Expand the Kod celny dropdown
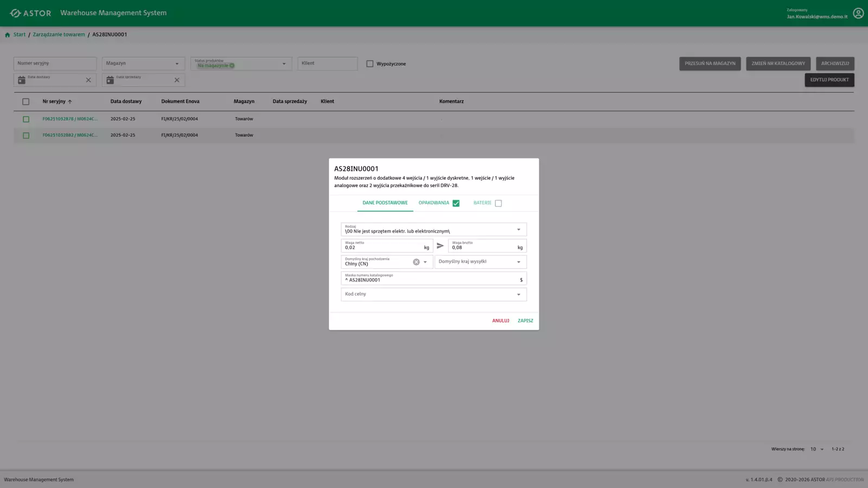 (518, 295)
